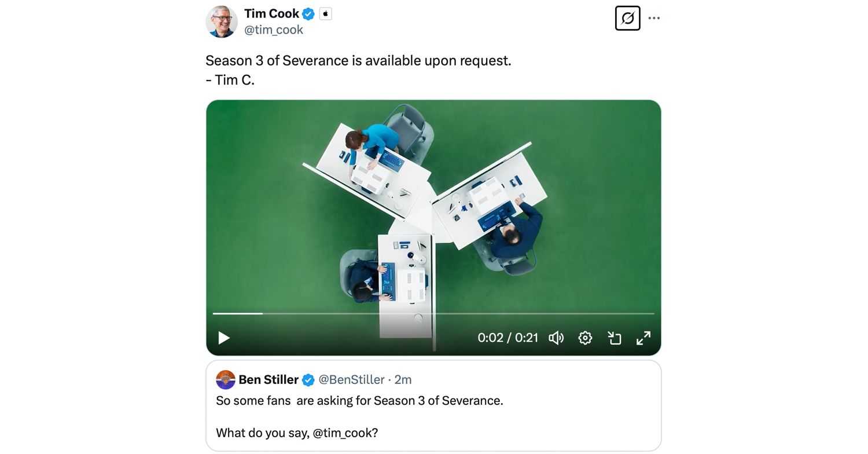Open @BenStiller handle link
The height and width of the screenshot is (454, 868).
352,380
